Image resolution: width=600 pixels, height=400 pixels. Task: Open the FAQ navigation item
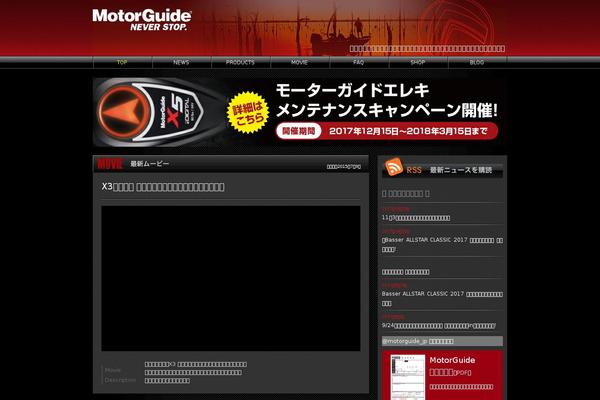tap(359, 62)
